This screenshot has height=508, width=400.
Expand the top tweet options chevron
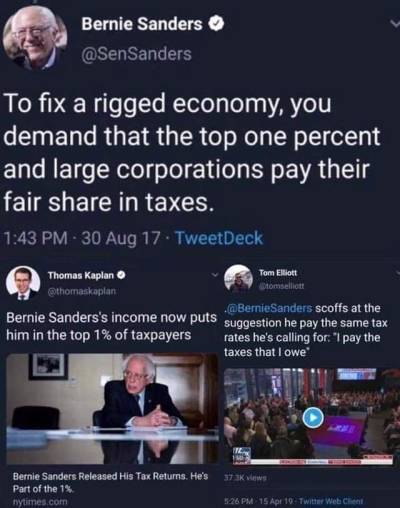[x=395, y=25]
